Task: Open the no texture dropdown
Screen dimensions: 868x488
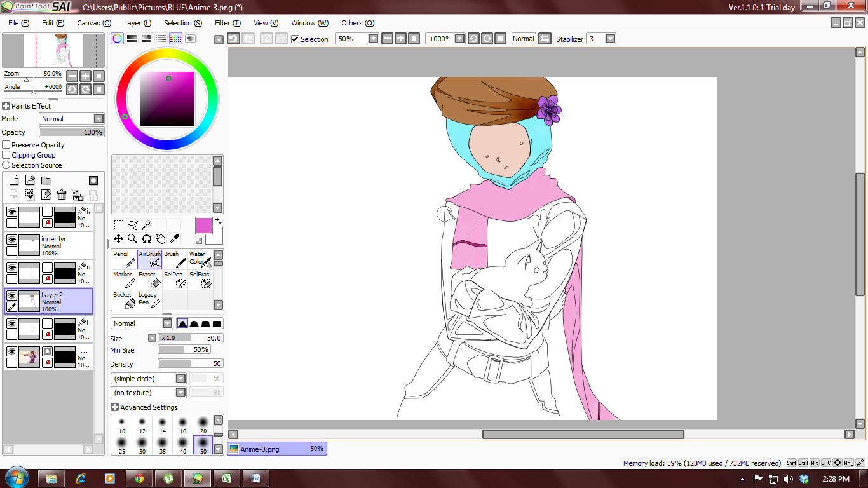Action: click(181, 393)
